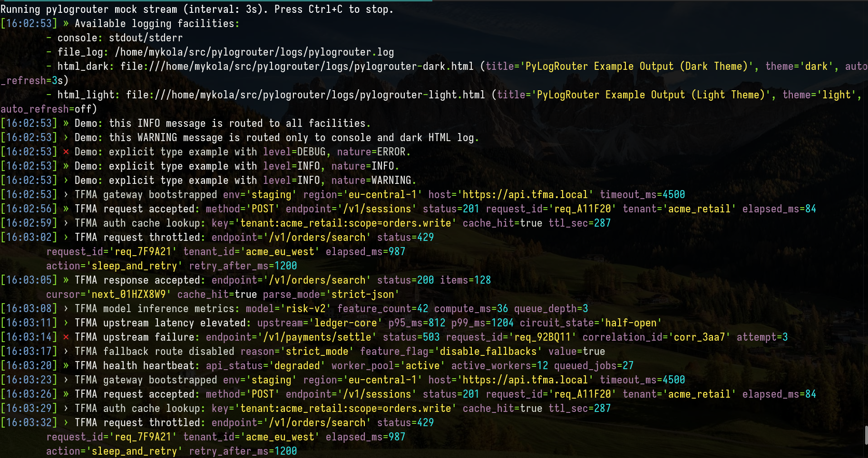Image resolution: width=868 pixels, height=458 pixels.
Task: Click the tenant 'acme_retail' value
Action: click(699, 209)
